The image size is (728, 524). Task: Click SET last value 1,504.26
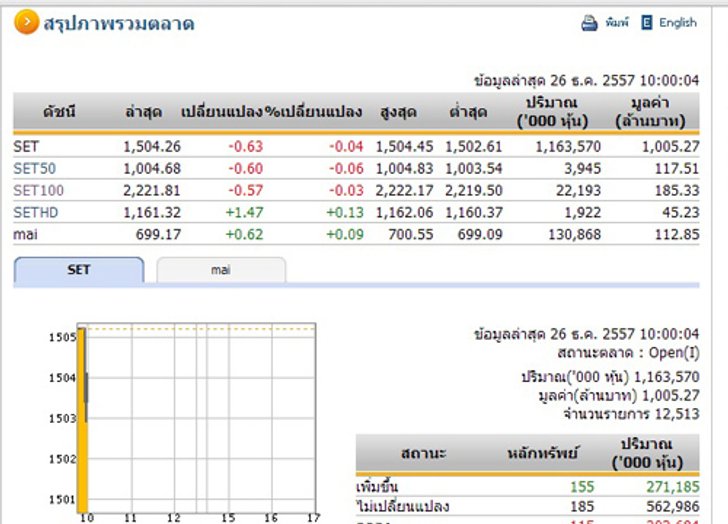click(x=152, y=146)
